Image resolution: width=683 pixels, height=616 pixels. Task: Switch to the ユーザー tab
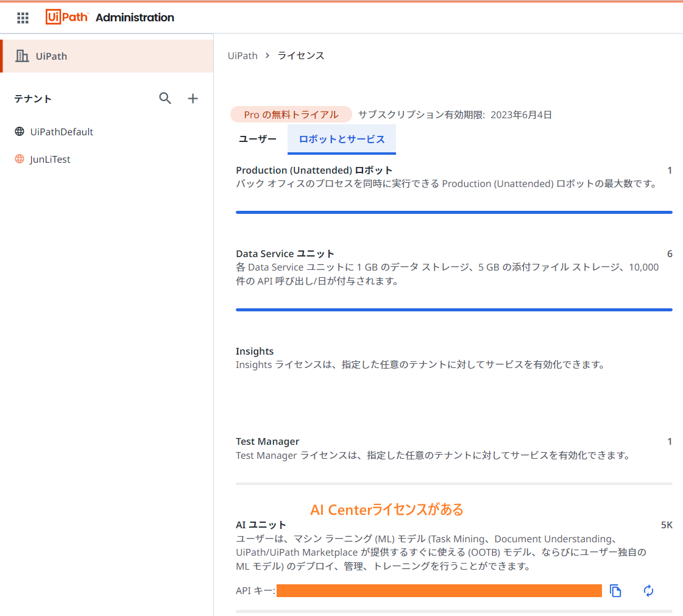pyautogui.click(x=257, y=139)
